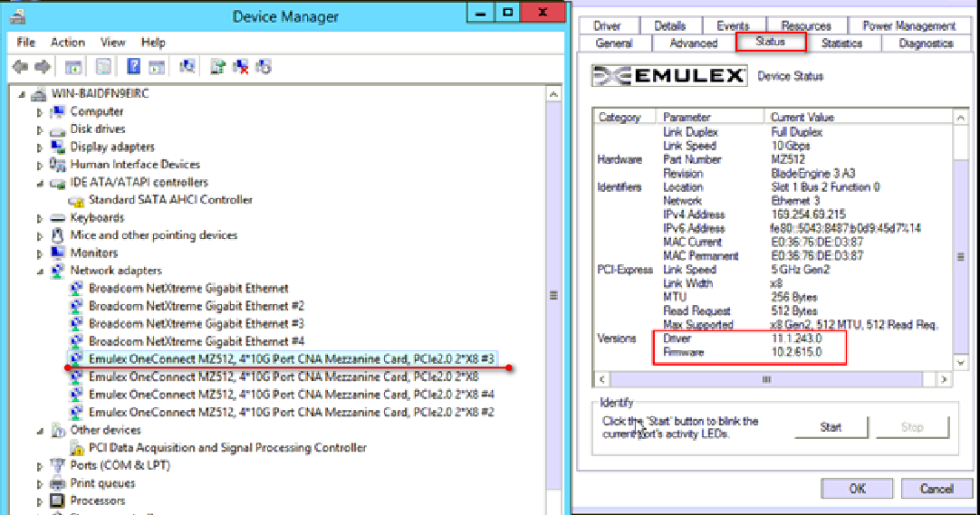
Task: Click the IPv4 Address value 169.254.69.215
Action: pyautogui.click(x=808, y=215)
